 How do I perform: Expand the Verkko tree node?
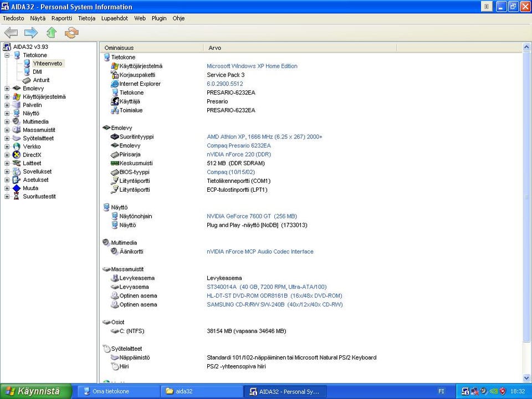[7, 146]
